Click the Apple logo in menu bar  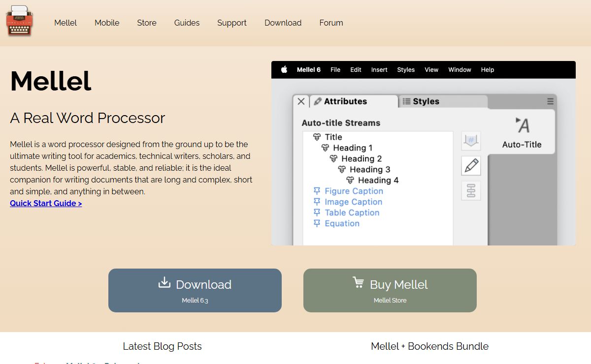coord(284,70)
